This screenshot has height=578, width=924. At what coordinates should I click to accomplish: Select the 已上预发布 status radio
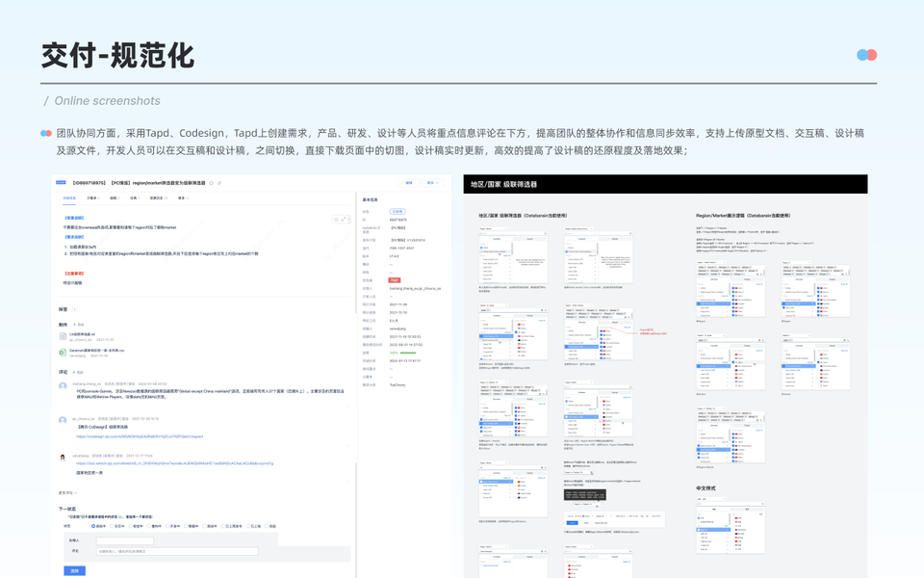223,526
